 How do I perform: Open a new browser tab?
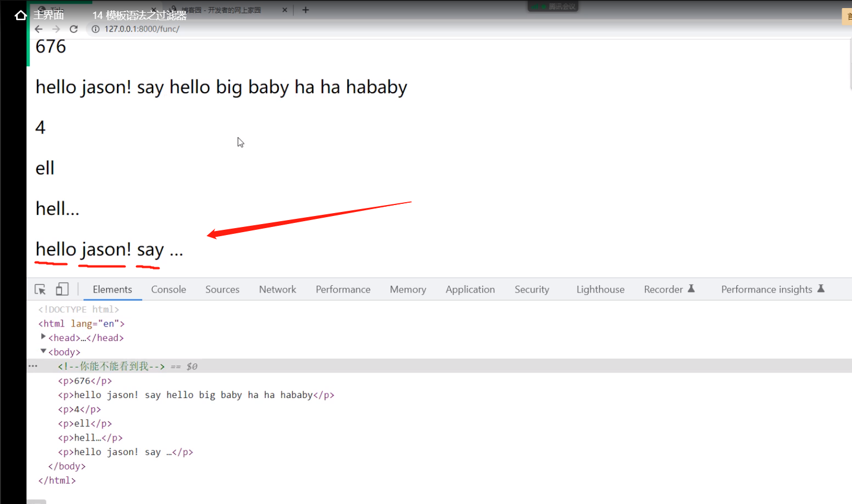(x=305, y=10)
